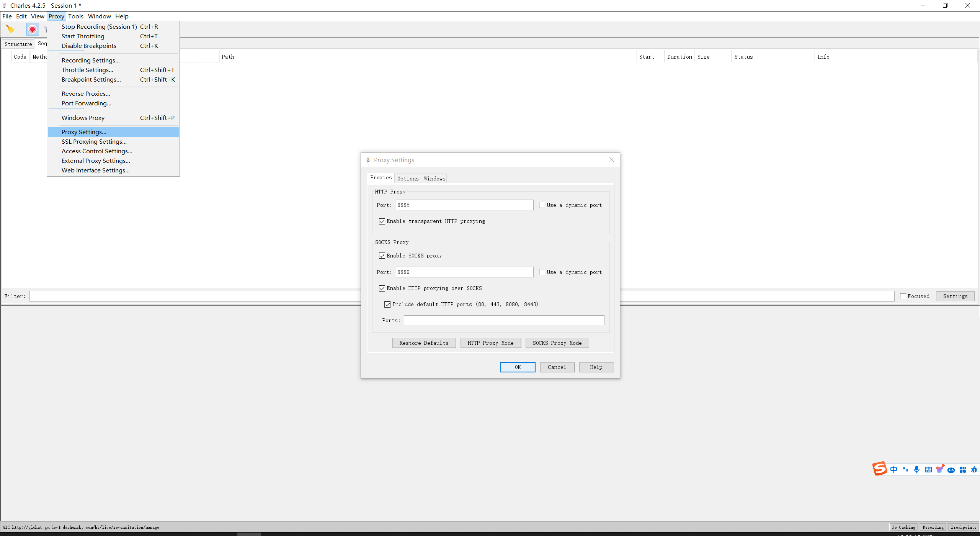Click the HTTP Proxy port field
The width and height of the screenshot is (980, 536).
coord(464,205)
